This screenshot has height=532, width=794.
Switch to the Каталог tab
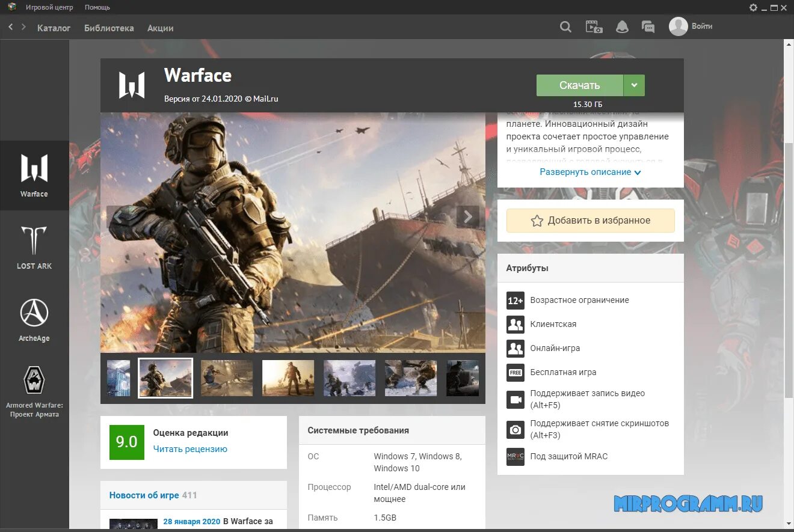[54, 28]
